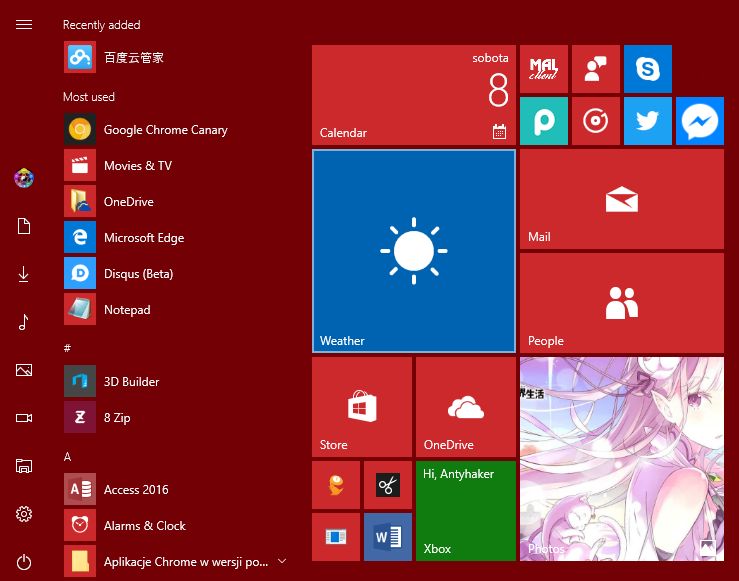The height and width of the screenshot is (581, 739).
Task: Open the Groove Music tile
Action: pyautogui.click(x=596, y=121)
